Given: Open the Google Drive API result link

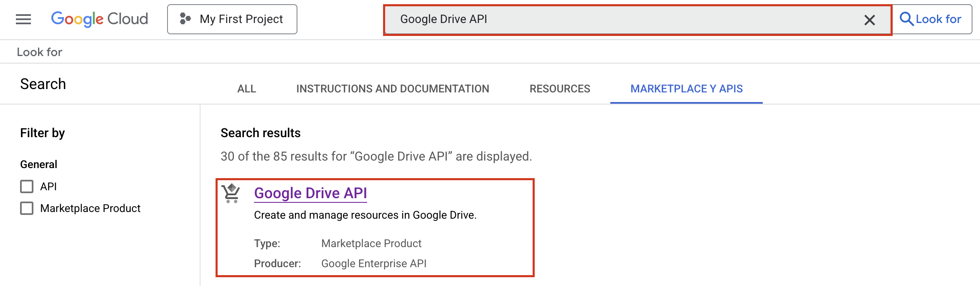Looking at the screenshot, I should pos(310,193).
